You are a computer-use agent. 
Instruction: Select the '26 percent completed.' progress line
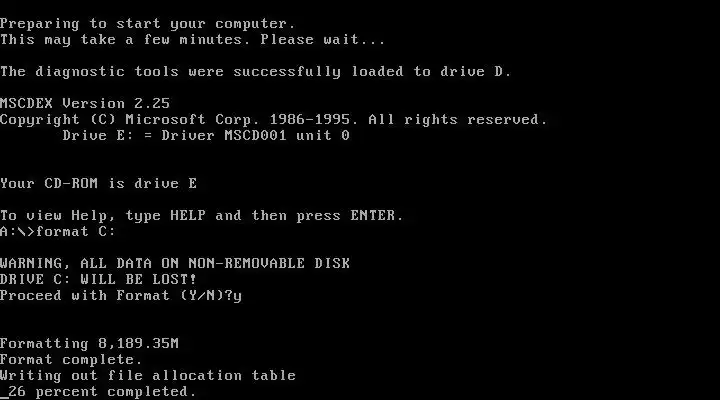pyautogui.click(x=102, y=391)
